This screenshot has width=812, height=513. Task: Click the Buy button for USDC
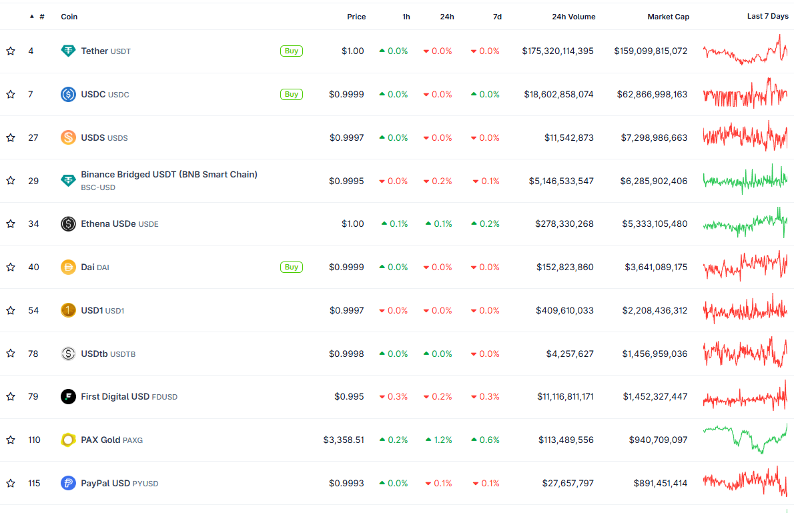click(292, 94)
